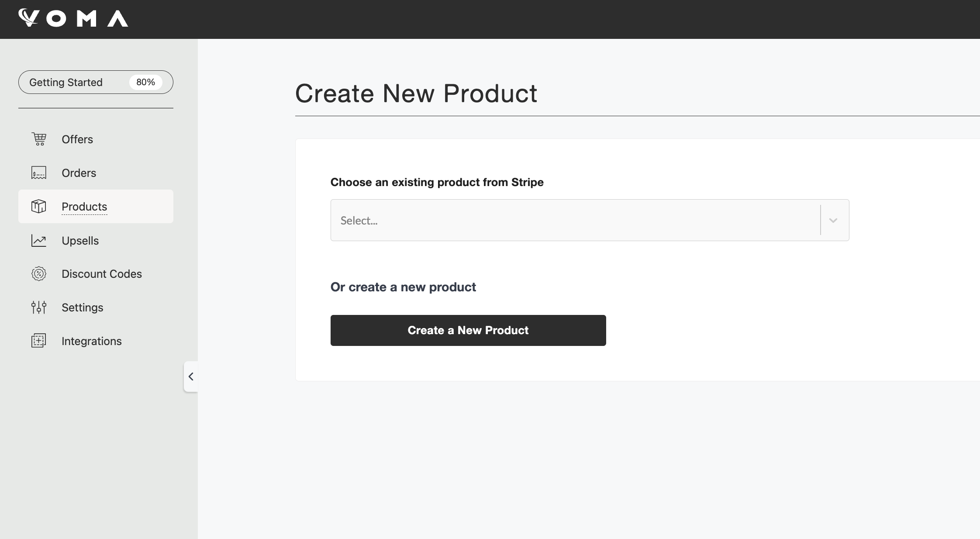The width and height of the screenshot is (980, 539).
Task: Click the Upsells chart icon
Action: (39, 241)
